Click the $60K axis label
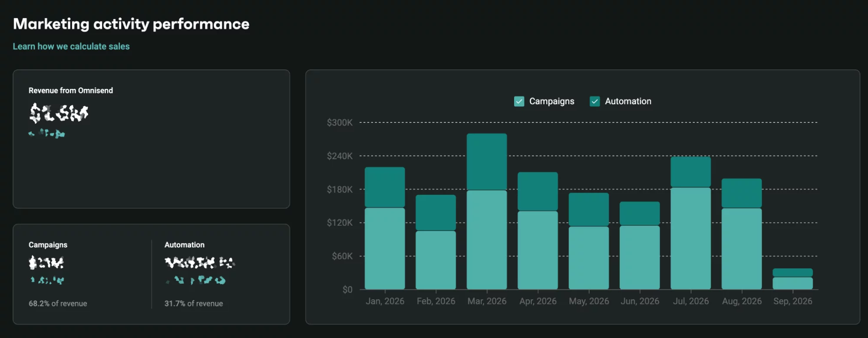 pyautogui.click(x=342, y=256)
